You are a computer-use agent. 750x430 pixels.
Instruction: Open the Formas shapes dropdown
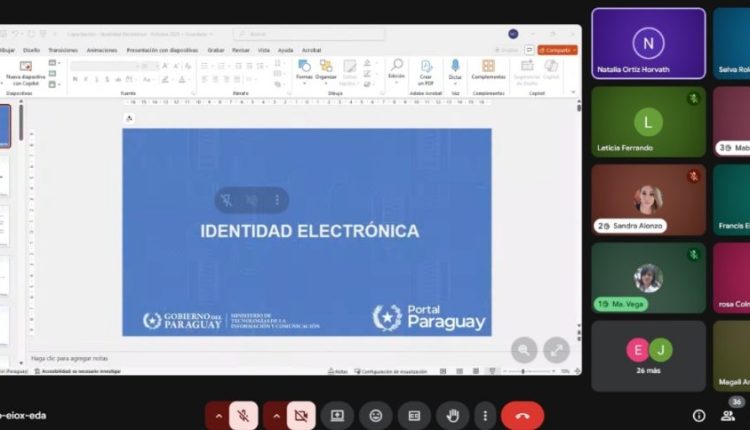point(304,69)
